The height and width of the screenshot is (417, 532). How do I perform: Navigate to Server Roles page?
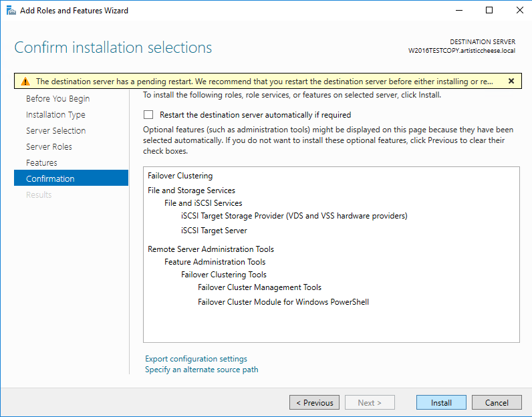[49, 147]
